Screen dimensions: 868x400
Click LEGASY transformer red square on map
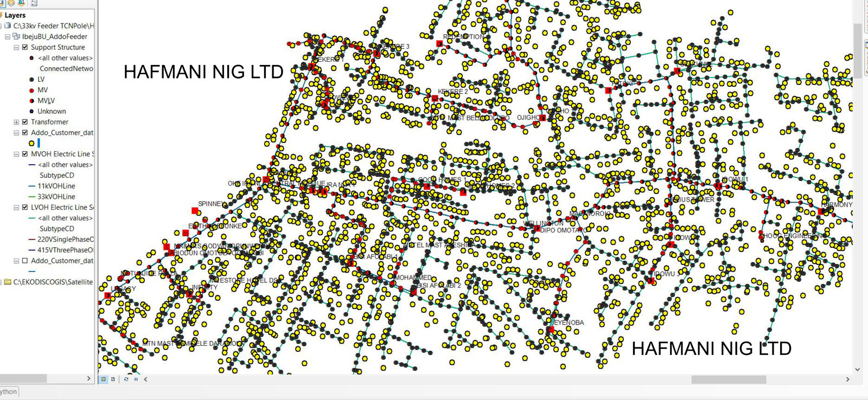(x=108, y=295)
